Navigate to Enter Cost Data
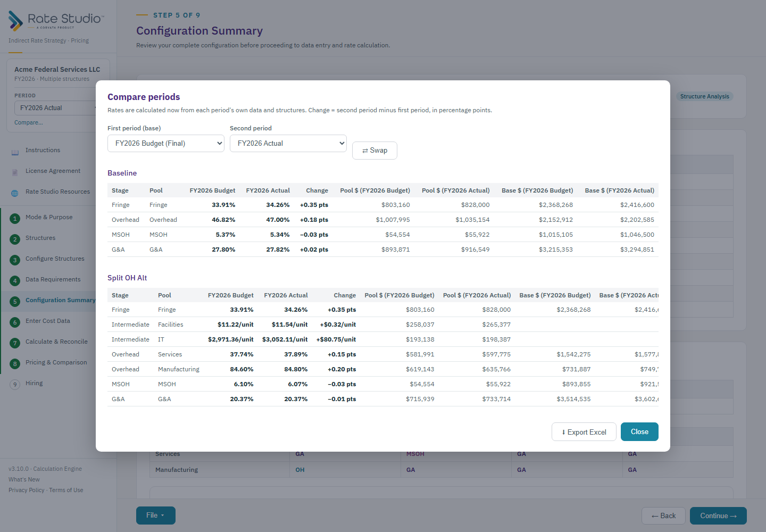Screen dimensions: 766x532 [48, 321]
